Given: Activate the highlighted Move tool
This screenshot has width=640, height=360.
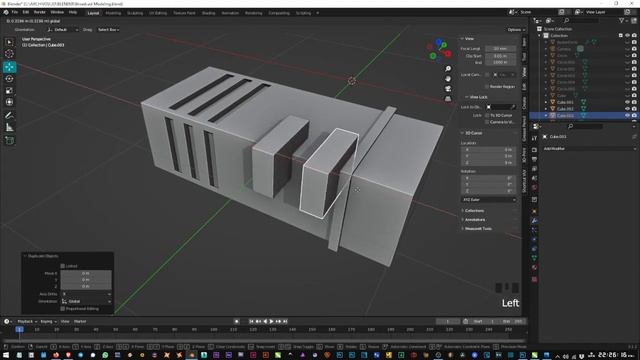Looking at the screenshot, I should click(9, 67).
